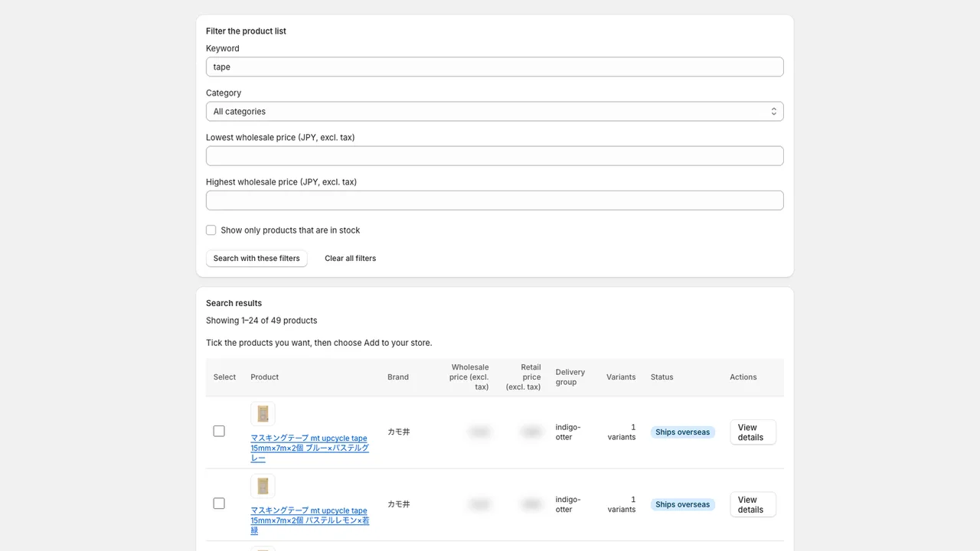Click the Retail price column header
This screenshot has height=551, width=980.
[x=524, y=377]
